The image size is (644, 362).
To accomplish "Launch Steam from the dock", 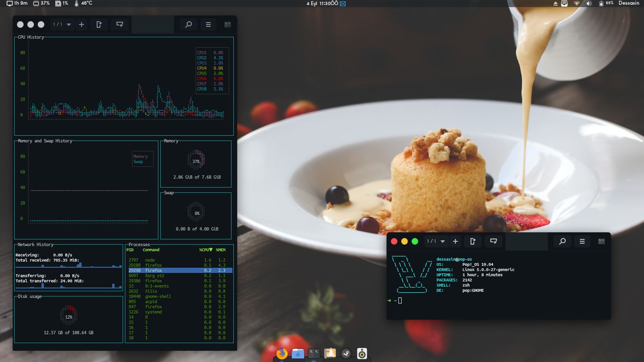I will 347,353.
